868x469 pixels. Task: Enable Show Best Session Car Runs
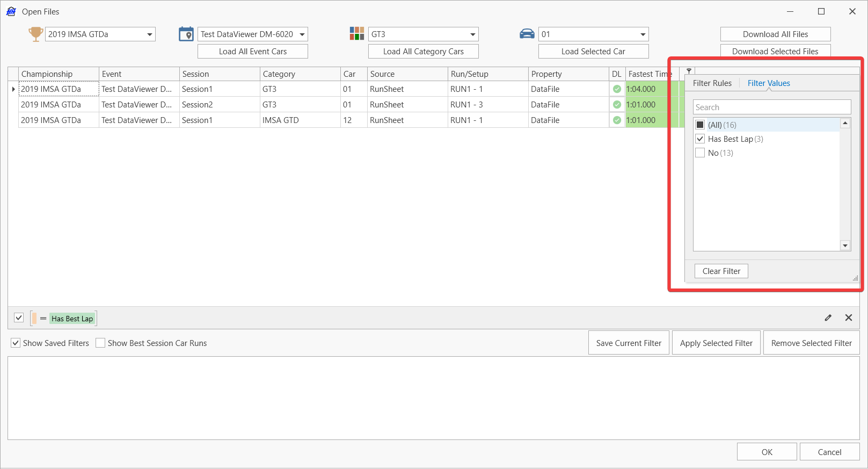tap(100, 343)
